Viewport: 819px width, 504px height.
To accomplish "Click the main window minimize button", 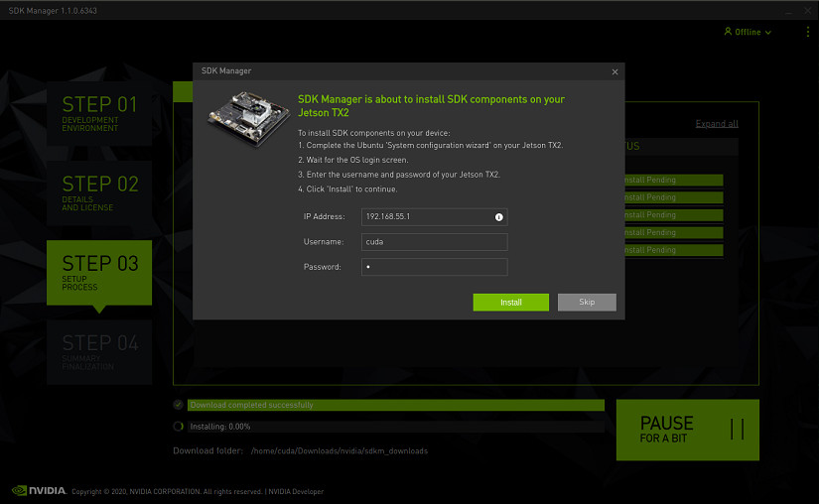I will click(x=788, y=11).
